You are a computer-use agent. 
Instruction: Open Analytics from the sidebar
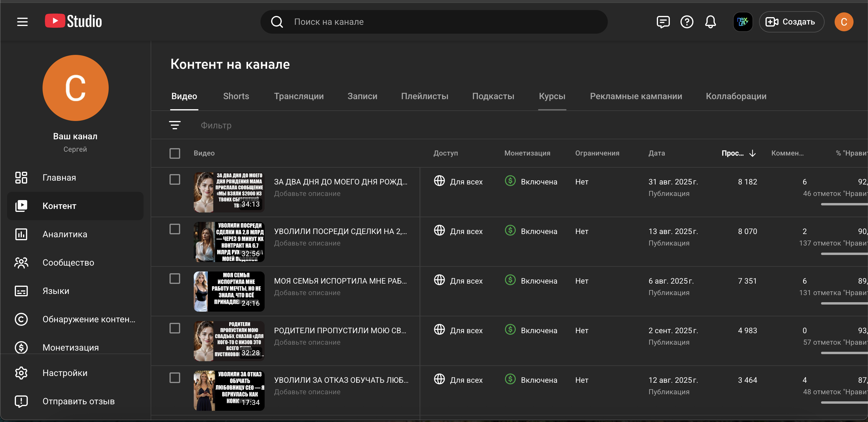(x=65, y=234)
